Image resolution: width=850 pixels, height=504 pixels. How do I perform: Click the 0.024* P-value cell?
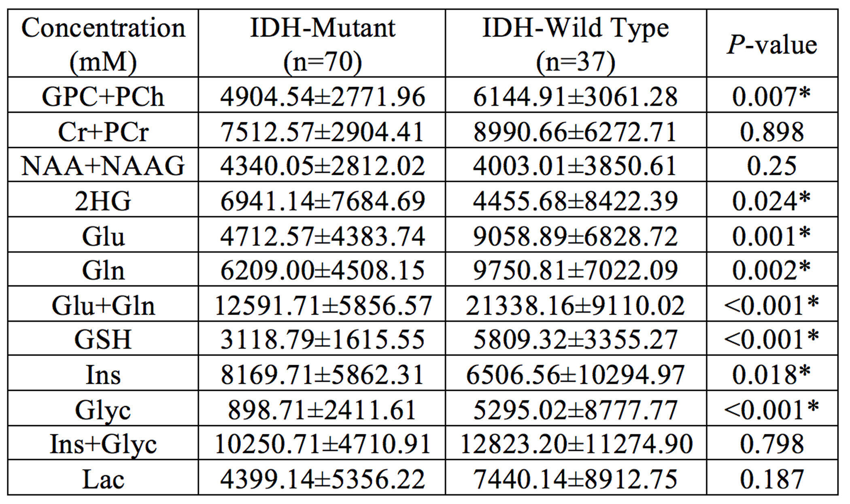tap(772, 201)
